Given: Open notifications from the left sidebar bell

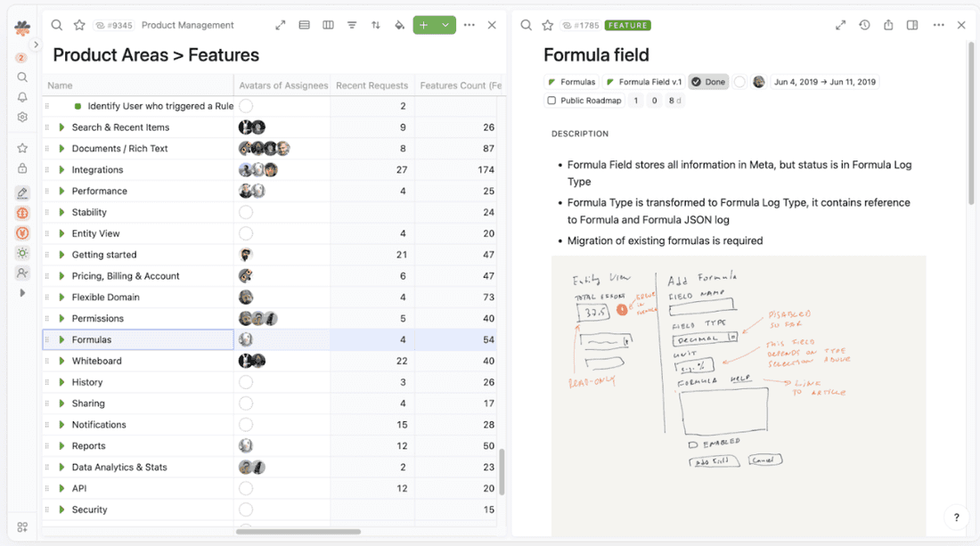Looking at the screenshot, I should coord(21,96).
